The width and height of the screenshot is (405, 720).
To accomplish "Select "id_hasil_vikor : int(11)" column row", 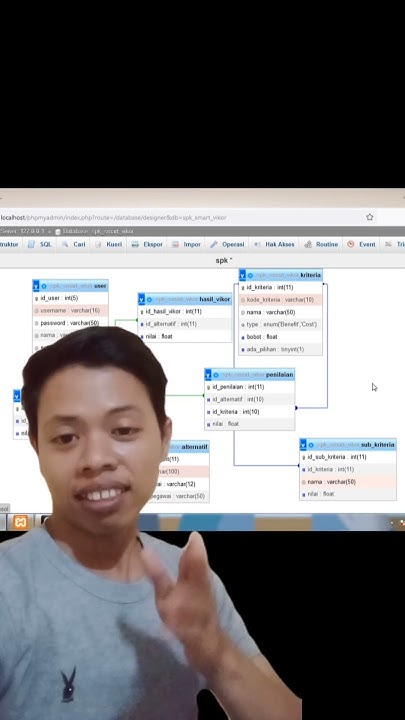I will click(185, 311).
